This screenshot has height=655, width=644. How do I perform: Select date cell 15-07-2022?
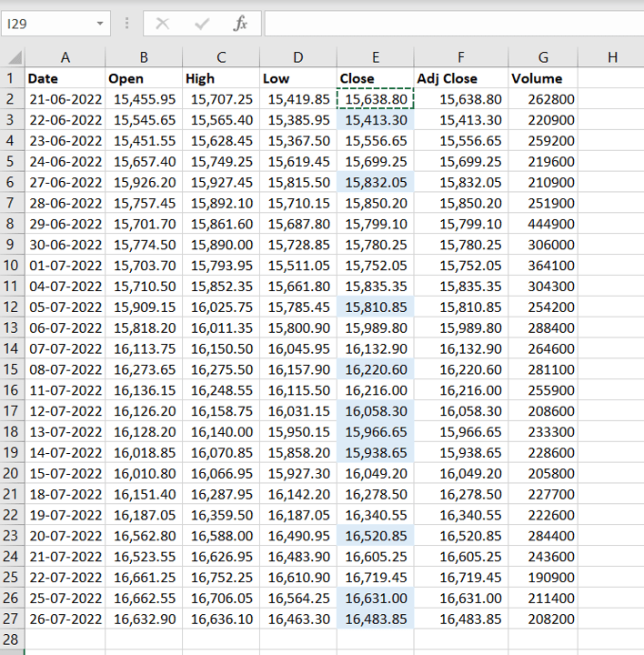click(65, 473)
